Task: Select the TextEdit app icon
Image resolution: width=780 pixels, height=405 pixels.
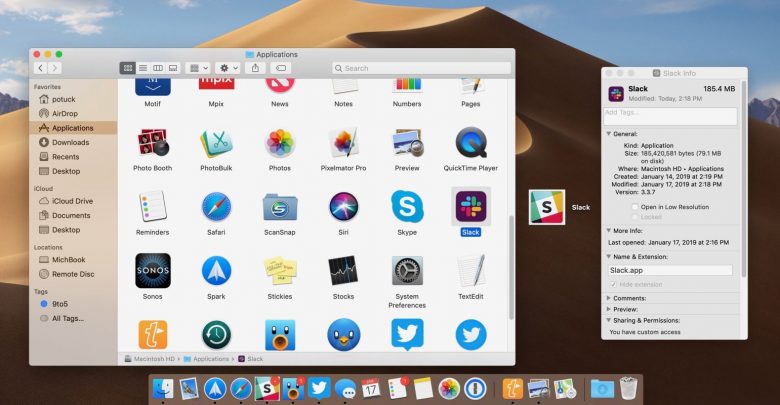Action: [471, 271]
